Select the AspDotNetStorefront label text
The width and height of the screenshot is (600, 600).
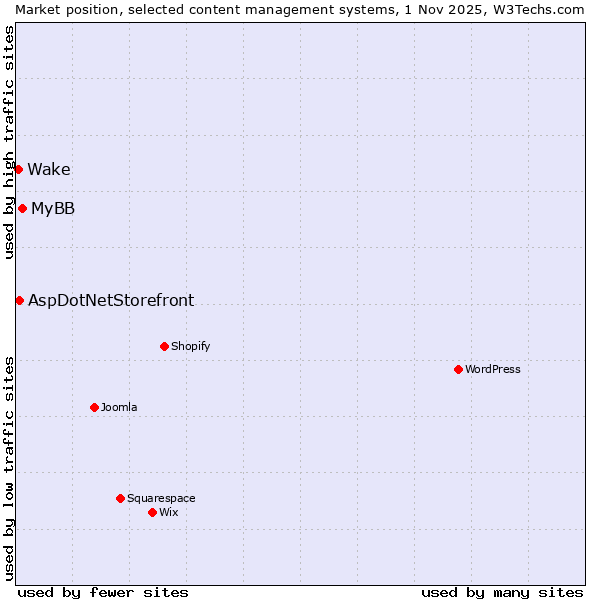[x=111, y=300]
